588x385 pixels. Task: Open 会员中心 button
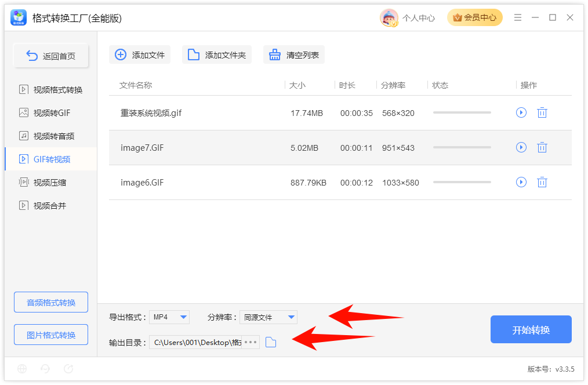tap(474, 17)
